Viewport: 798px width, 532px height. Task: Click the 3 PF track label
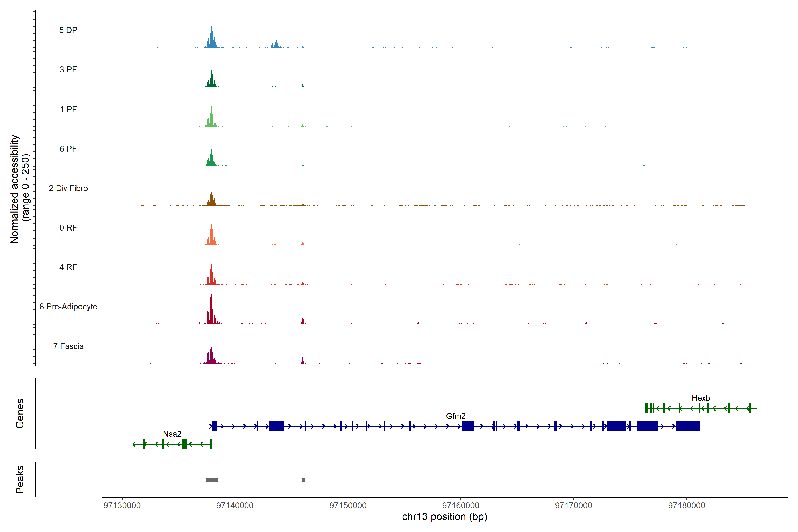(68, 70)
